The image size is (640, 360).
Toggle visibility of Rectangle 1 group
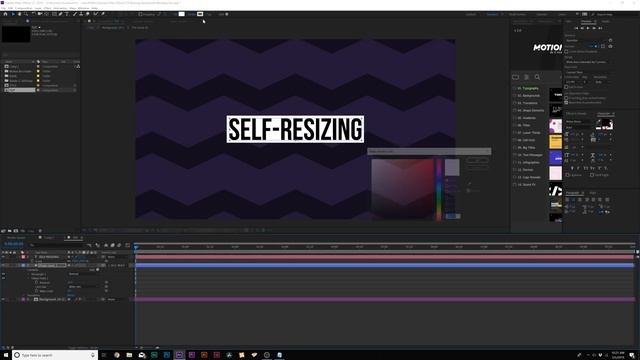(3, 274)
